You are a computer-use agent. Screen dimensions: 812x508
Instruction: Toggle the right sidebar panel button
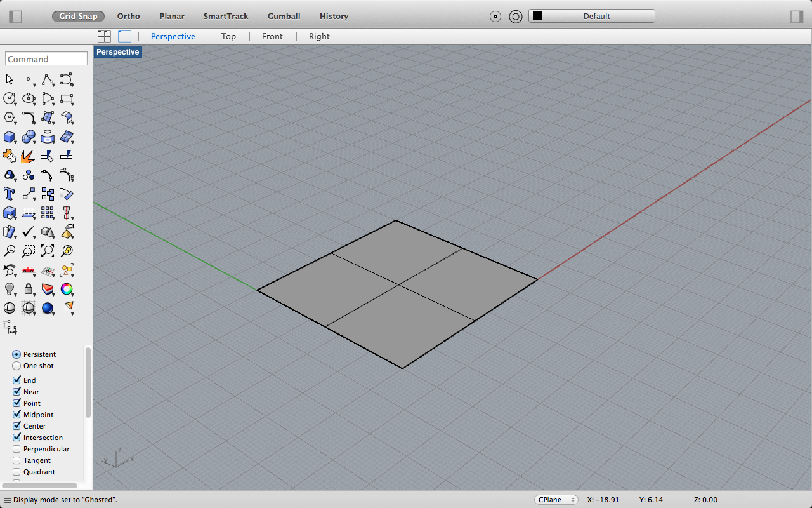click(x=797, y=17)
